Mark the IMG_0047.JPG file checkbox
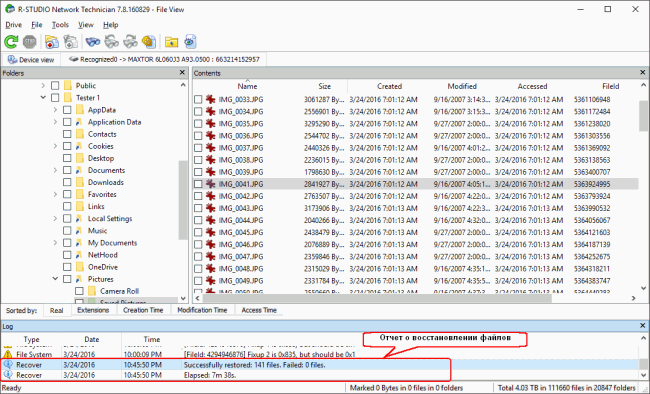Screen dimensions: 650x394 pyautogui.click(x=198, y=256)
